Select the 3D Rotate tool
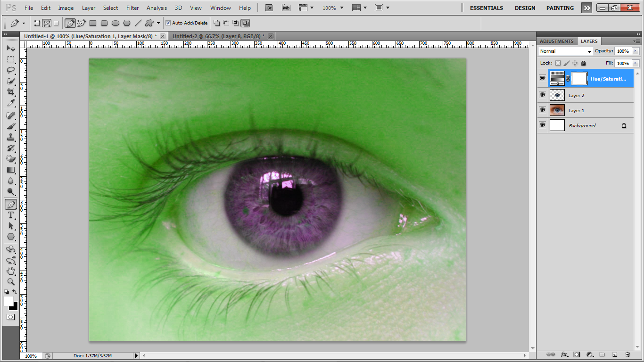 pyautogui.click(x=11, y=249)
